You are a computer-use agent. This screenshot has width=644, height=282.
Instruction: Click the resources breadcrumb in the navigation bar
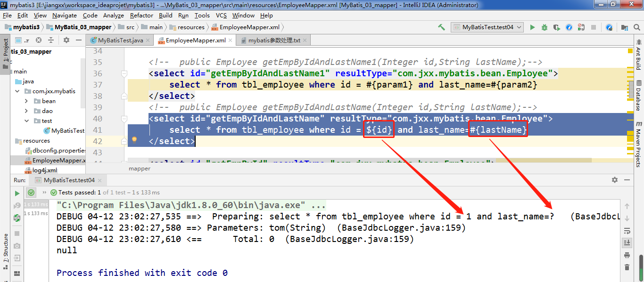pos(187,27)
